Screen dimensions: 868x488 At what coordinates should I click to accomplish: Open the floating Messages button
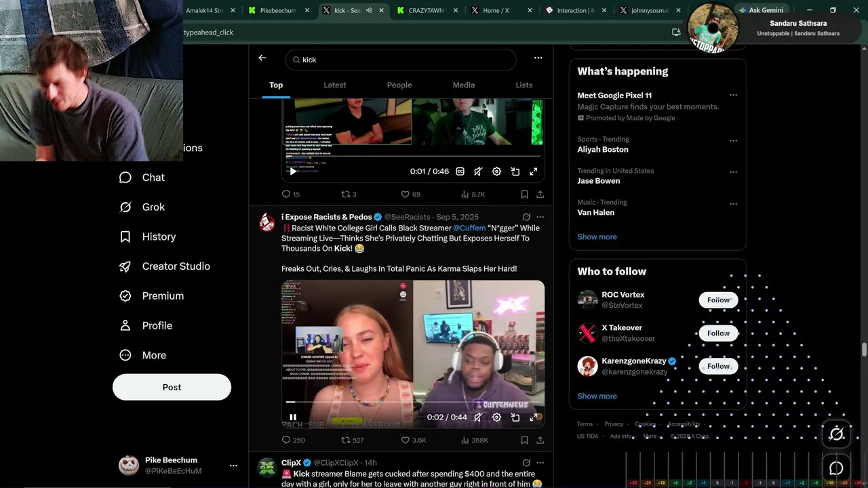[x=836, y=468]
